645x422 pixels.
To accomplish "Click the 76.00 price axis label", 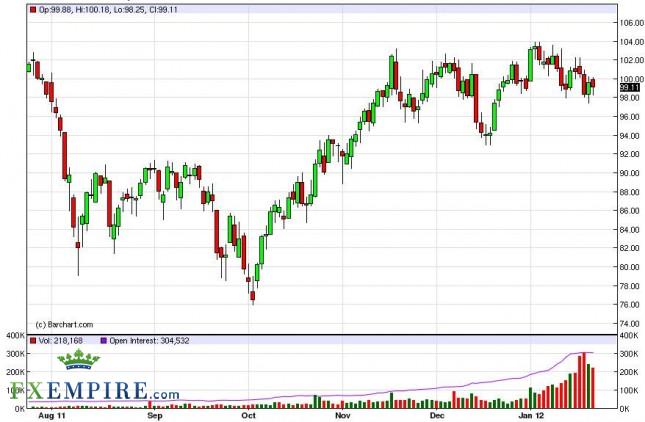I will point(632,305).
